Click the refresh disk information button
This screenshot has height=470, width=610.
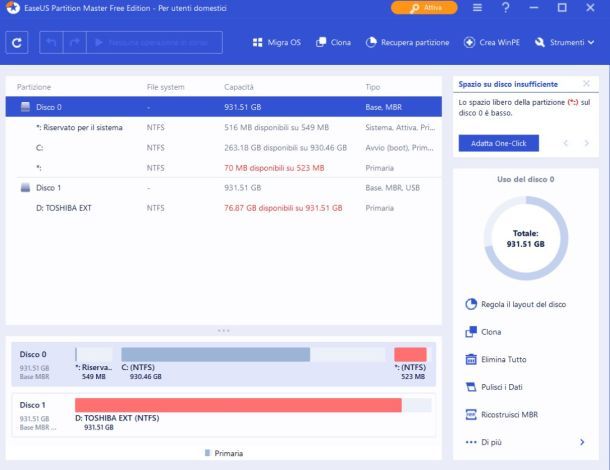[x=17, y=42]
